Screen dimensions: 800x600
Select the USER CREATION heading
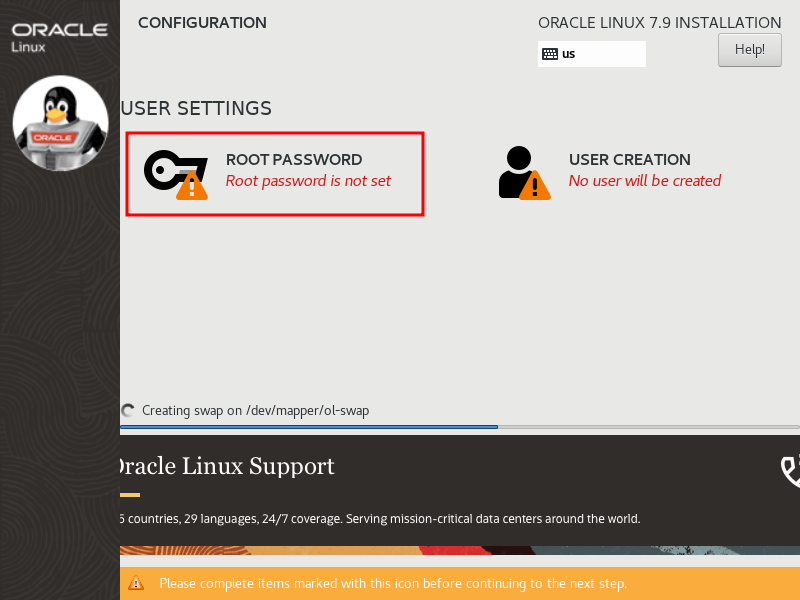coord(630,160)
